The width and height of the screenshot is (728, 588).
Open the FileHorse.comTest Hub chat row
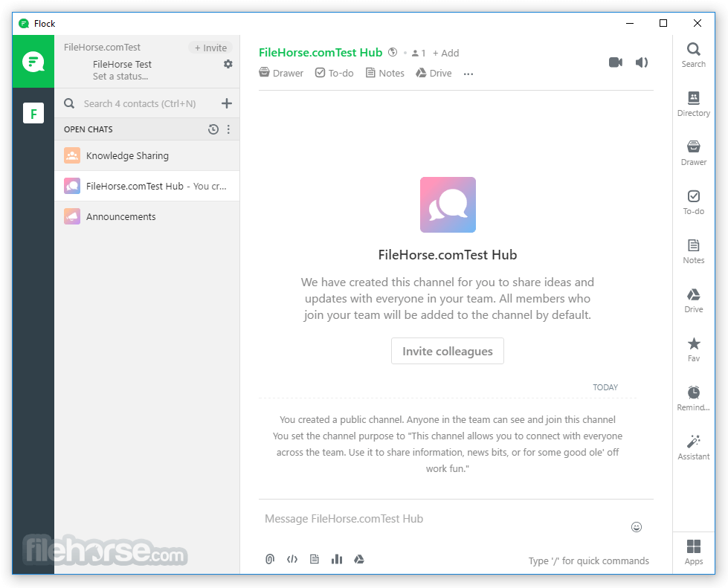[147, 186]
